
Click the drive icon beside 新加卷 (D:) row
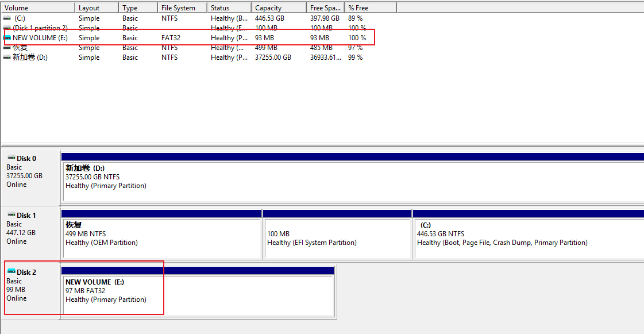click(x=7, y=57)
